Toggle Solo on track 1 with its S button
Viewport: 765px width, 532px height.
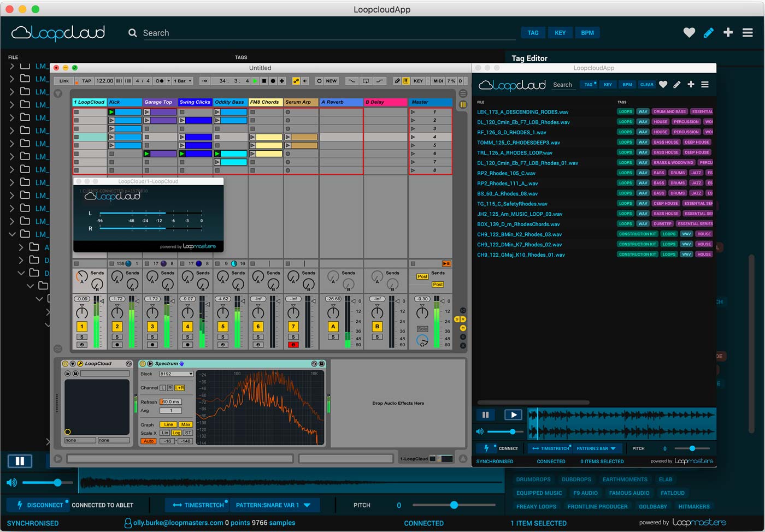[x=81, y=337]
